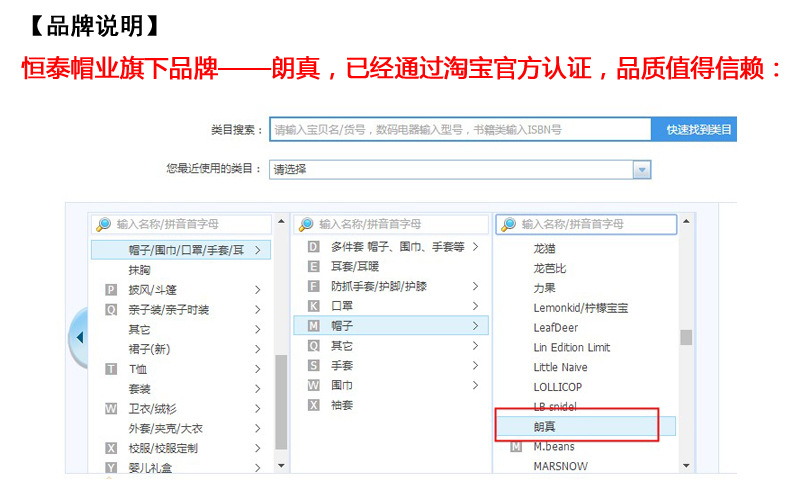Select T恤 category

click(x=138, y=369)
